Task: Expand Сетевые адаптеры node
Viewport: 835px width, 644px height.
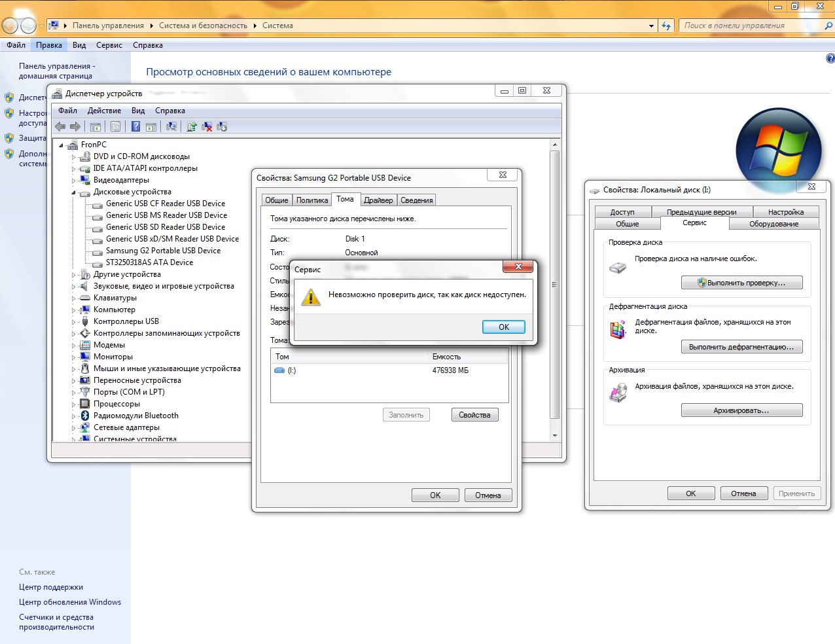Action: (73, 428)
